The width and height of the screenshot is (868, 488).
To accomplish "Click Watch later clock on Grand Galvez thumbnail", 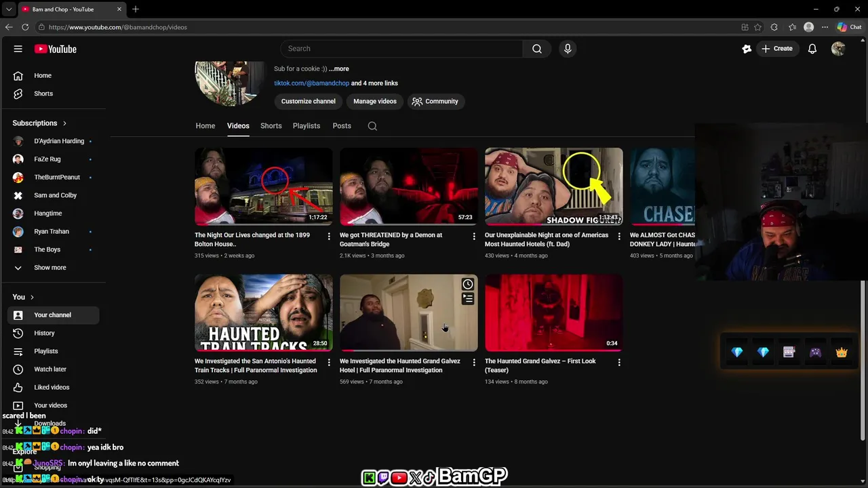I will [468, 284].
